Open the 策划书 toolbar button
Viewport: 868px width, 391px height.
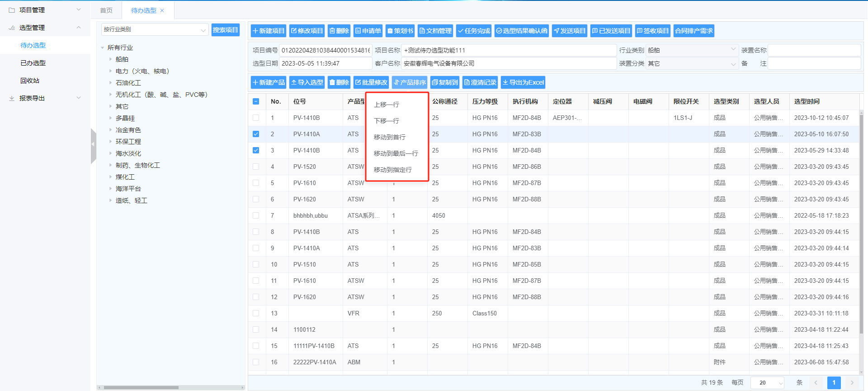point(400,31)
